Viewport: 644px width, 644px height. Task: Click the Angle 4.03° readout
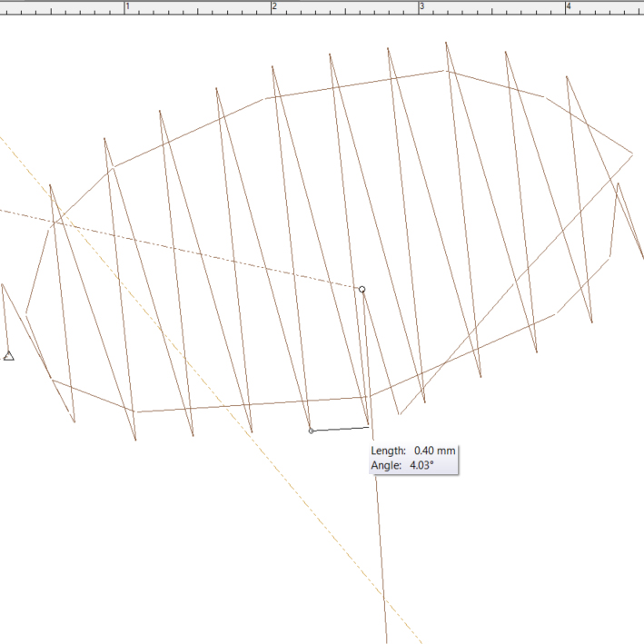coord(403,465)
